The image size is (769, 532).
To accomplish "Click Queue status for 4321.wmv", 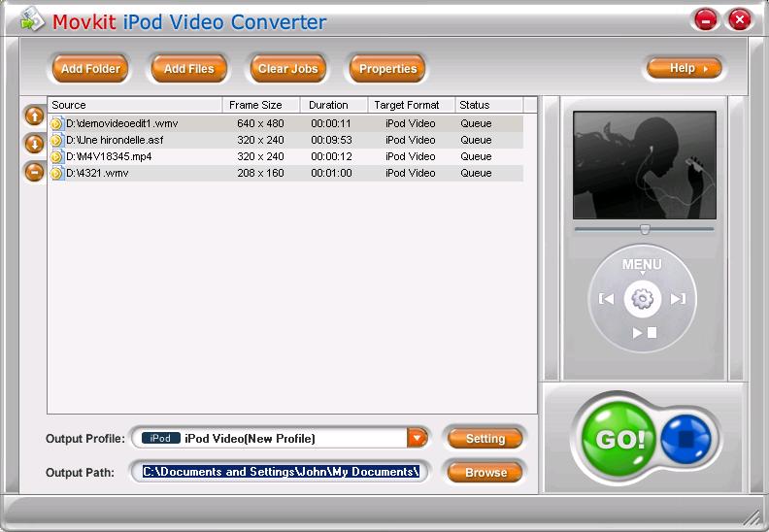I will (476, 173).
